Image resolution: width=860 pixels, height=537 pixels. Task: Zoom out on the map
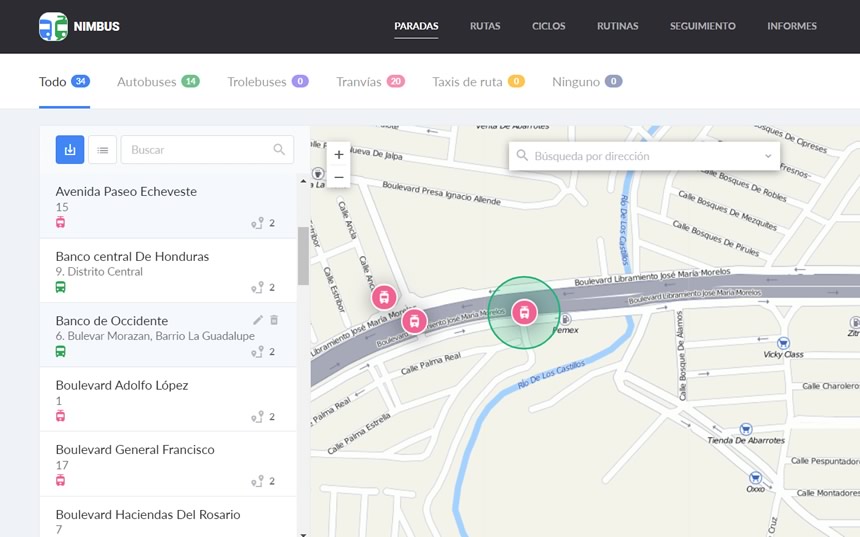pyautogui.click(x=339, y=177)
